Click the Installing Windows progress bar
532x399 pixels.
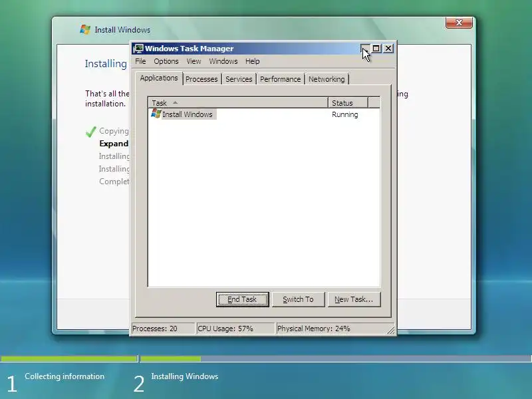pyautogui.click(x=336, y=358)
